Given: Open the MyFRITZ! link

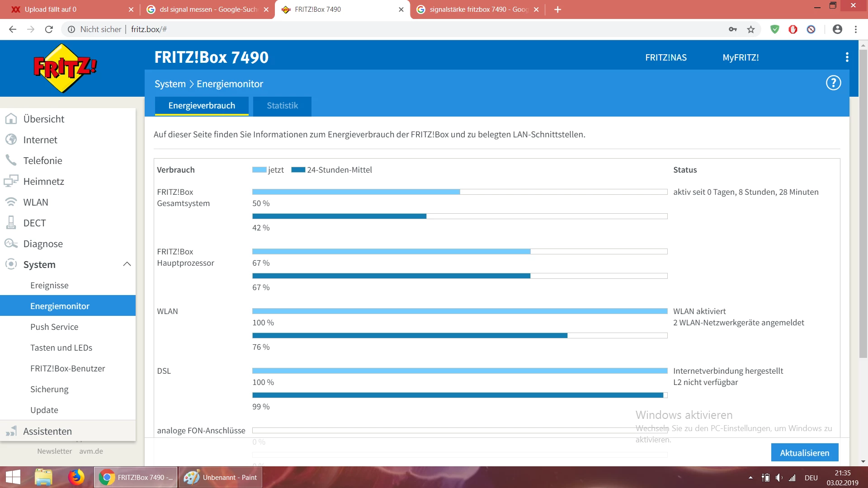Looking at the screenshot, I should pyautogui.click(x=741, y=57).
